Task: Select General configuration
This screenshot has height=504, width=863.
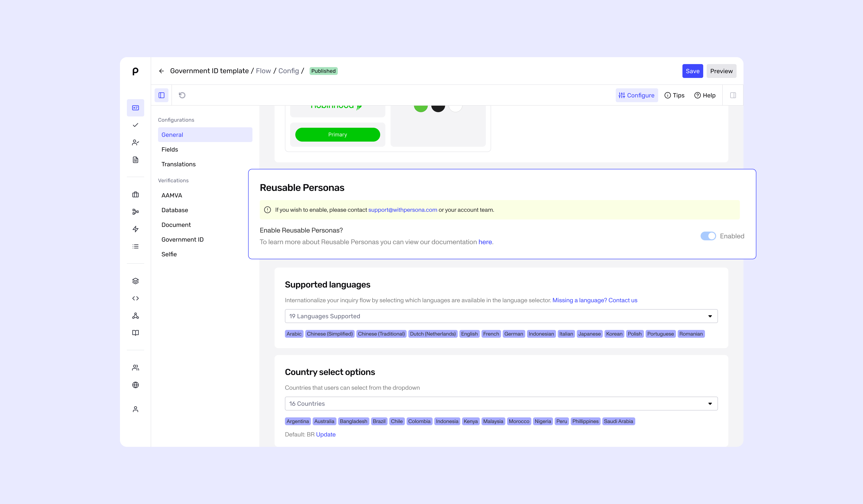Action: (205, 135)
